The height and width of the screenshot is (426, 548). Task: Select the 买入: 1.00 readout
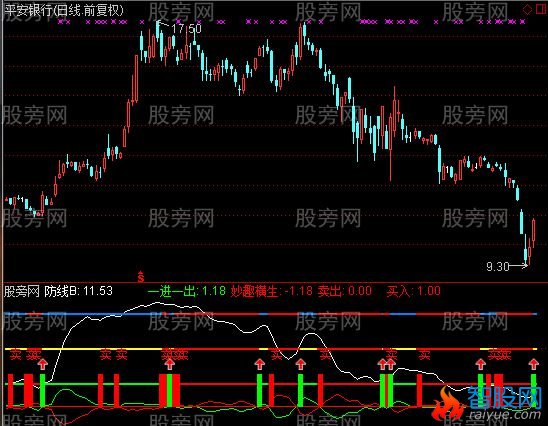tap(413, 291)
